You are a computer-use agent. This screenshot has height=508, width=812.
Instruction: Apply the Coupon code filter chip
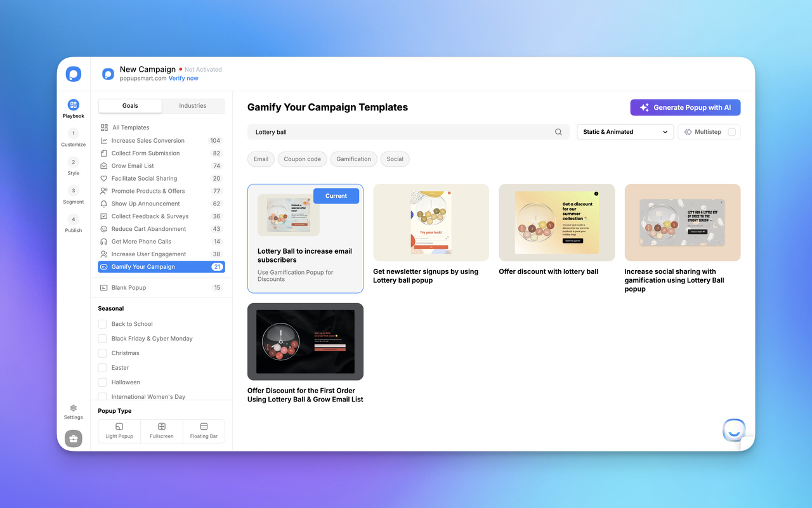coord(302,159)
